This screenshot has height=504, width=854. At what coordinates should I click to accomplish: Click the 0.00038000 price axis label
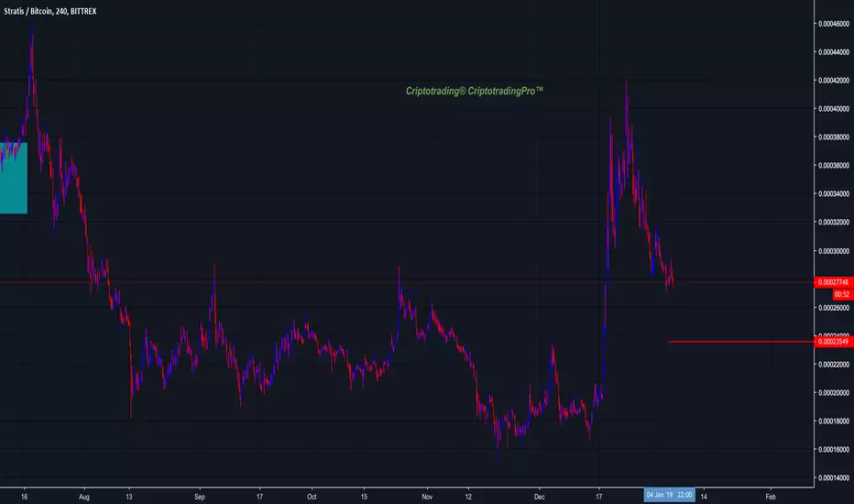click(834, 137)
